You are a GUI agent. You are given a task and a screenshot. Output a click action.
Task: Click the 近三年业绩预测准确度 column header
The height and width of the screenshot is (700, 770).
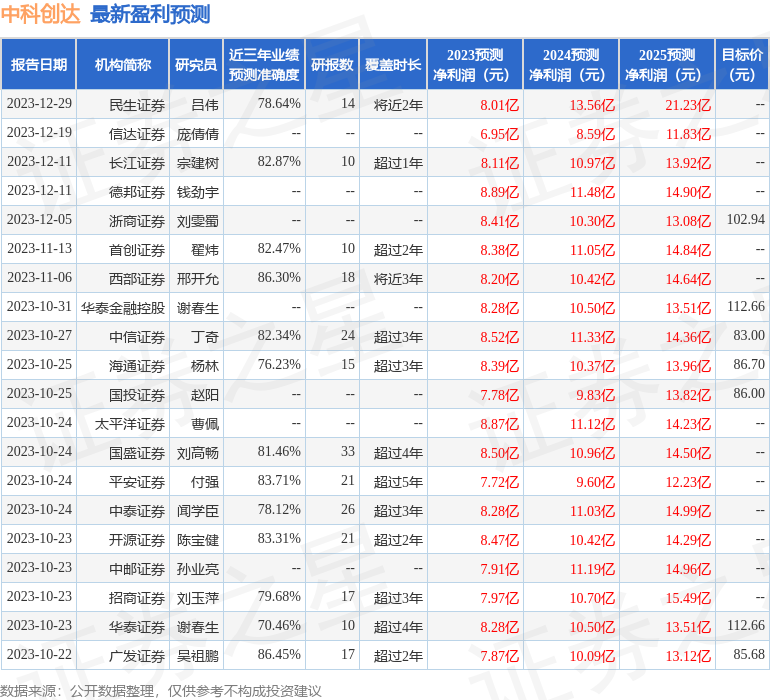(264, 64)
